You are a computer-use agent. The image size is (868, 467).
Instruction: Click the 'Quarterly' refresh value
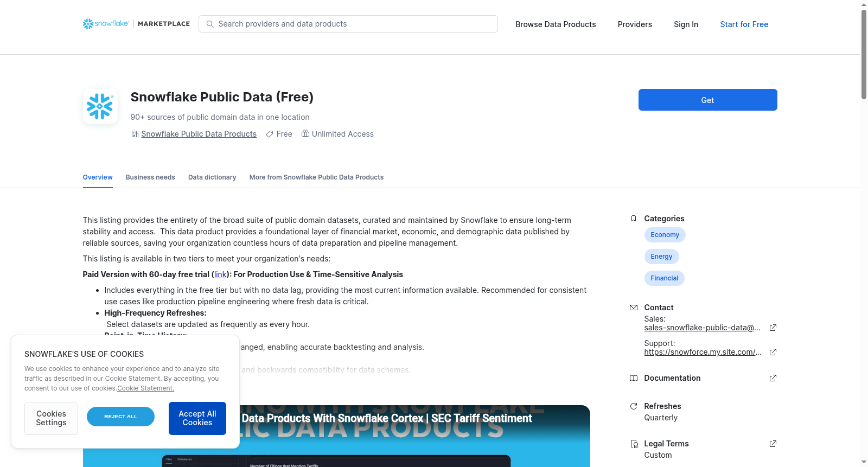pyautogui.click(x=661, y=418)
